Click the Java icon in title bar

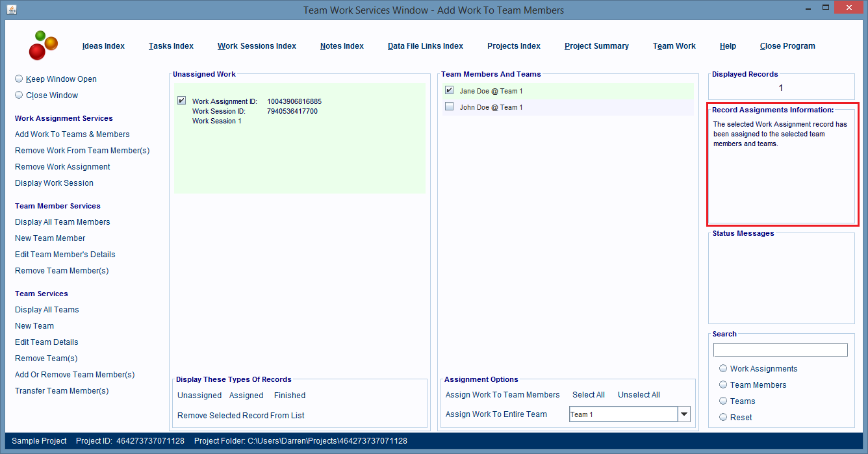[x=12, y=10]
